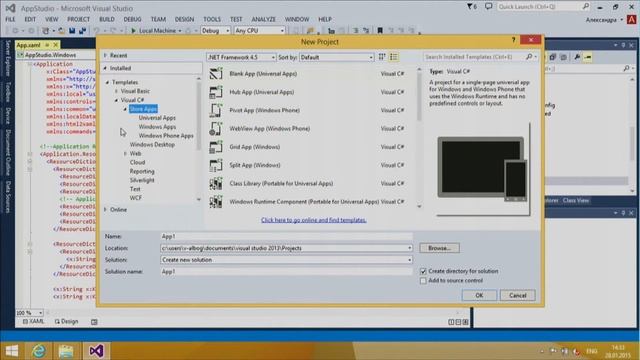Switch editor to Design view
The height and width of the screenshot is (360, 640).
[x=67, y=322]
